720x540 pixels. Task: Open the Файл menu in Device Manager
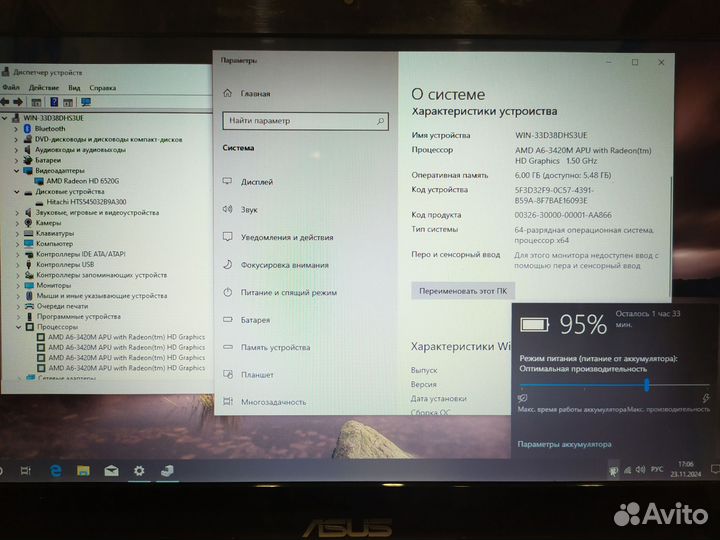point(11,87)
